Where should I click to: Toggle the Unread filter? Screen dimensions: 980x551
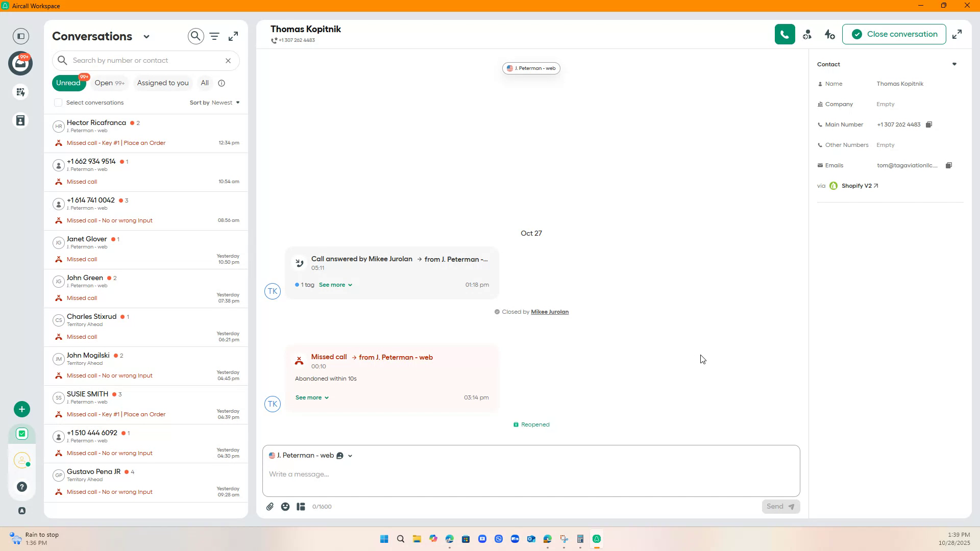(68, 83)
